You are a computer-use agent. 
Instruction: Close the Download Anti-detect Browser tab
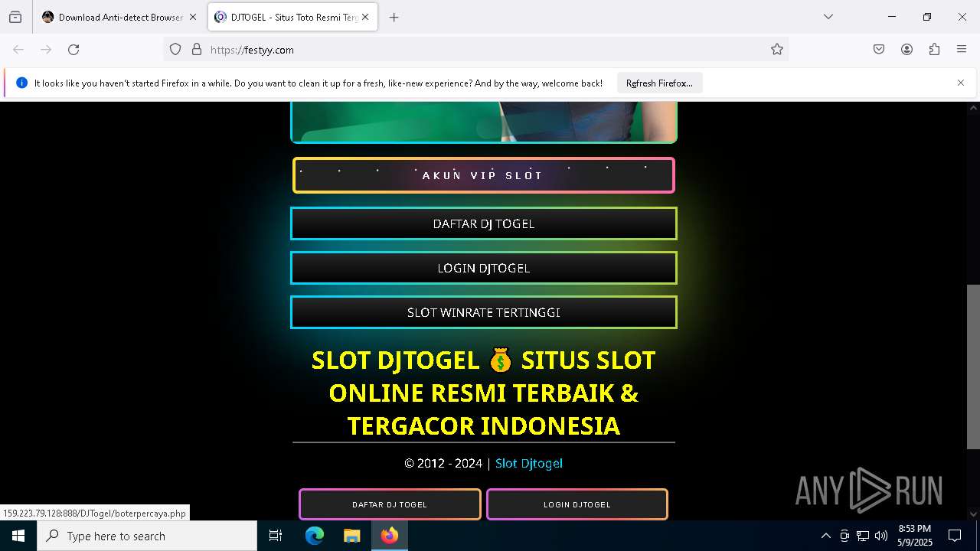pyautogui.click(x=193, y=17)
